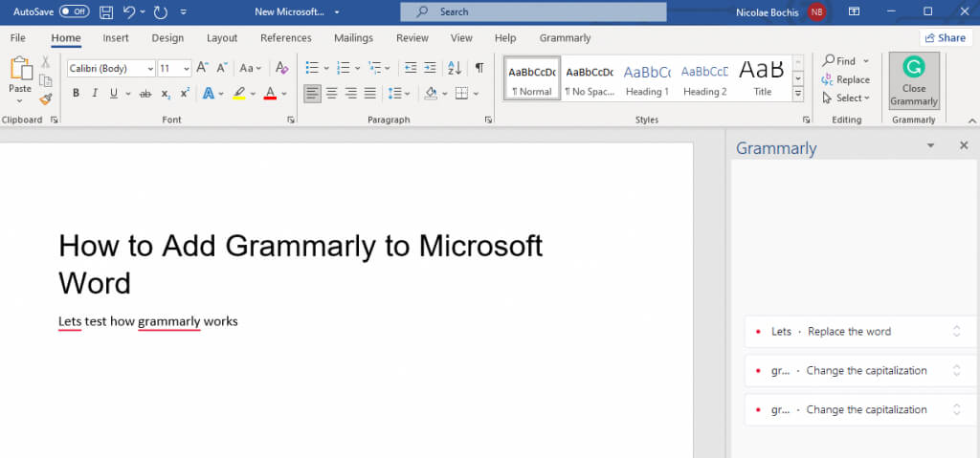
Task: Center-align the paragraph text
Action: (332, 93)
